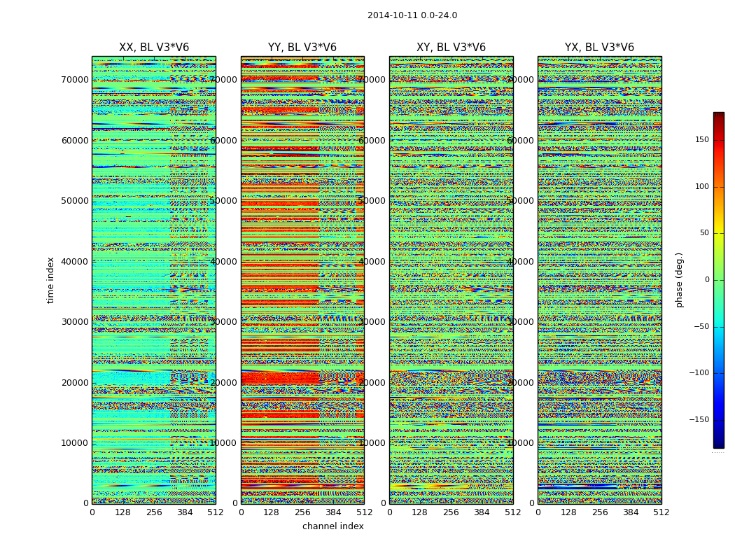
Task: Click inside the XX phase plot panel
Action: pos(153,280)
